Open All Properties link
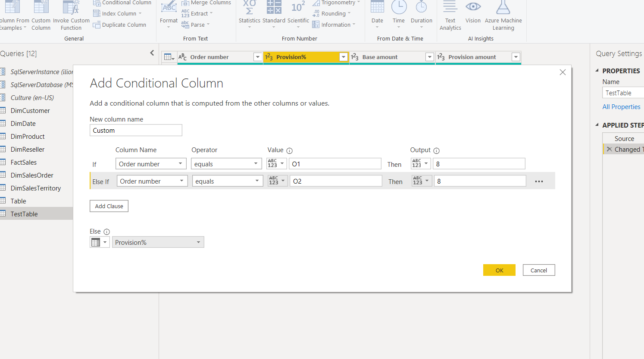The image size is (644, 359). pyautogui.click(x=621, y=107)
